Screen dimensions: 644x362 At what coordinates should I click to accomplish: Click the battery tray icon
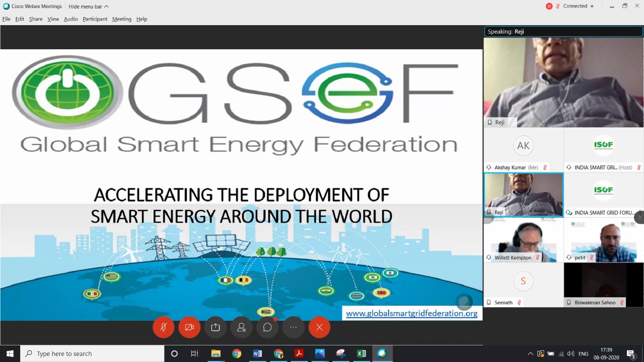point(551,353)
